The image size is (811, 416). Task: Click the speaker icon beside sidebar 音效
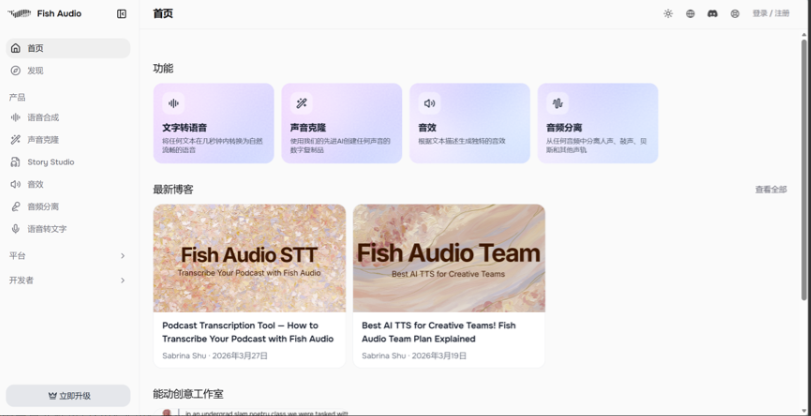pyautogui.click(x=16, y=184)
